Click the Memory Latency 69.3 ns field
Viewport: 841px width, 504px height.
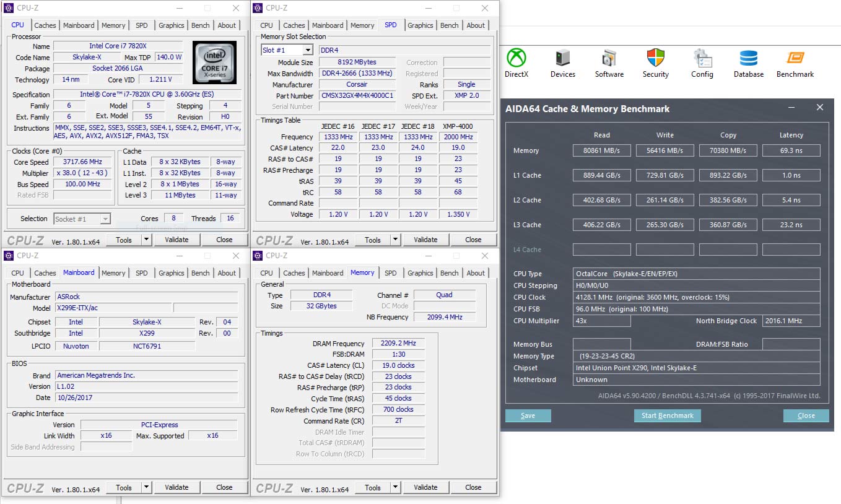[x=791, y=150]
